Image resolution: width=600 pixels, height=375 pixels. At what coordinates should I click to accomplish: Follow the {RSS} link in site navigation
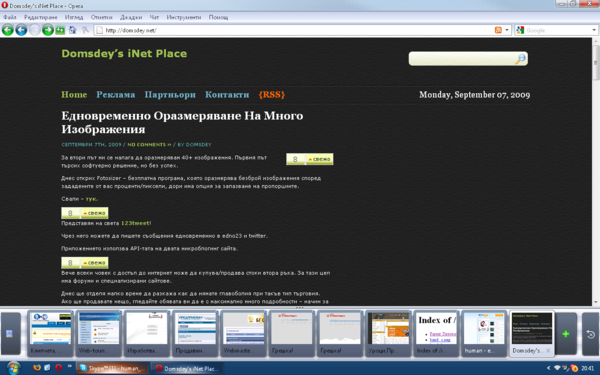point(272,95)
